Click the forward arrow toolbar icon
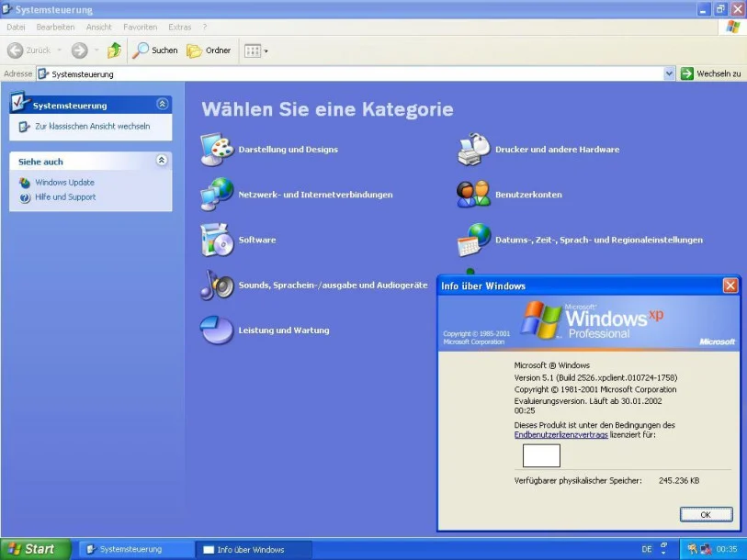The height and width of the screenshot is (560, 747). pos(80,50)
